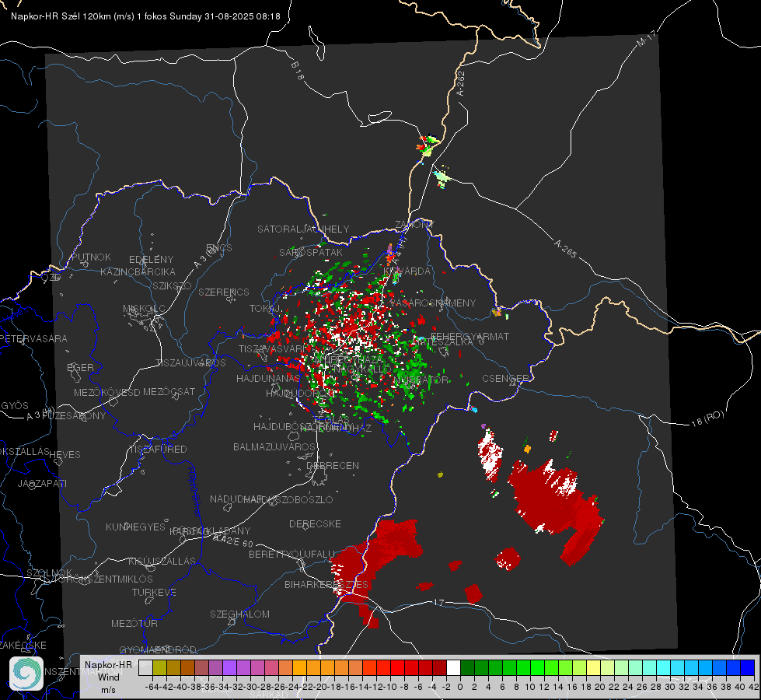Viewport: 761px width, 700px height.
Task: Click the SÁROSPATAK town label
Action: pyautogui.click(x=311, y=252)
